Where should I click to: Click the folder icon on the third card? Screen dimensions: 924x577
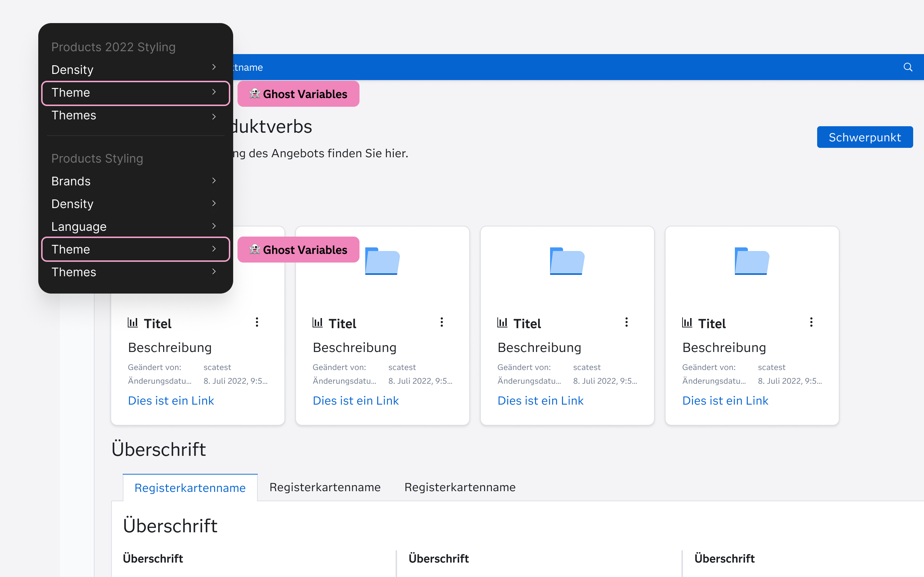567,261
